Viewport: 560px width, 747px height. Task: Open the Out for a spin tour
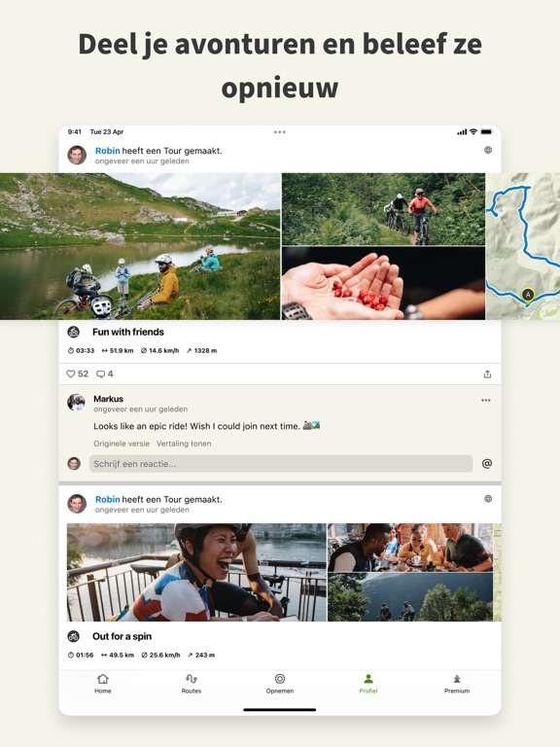[x=122, y=636]
